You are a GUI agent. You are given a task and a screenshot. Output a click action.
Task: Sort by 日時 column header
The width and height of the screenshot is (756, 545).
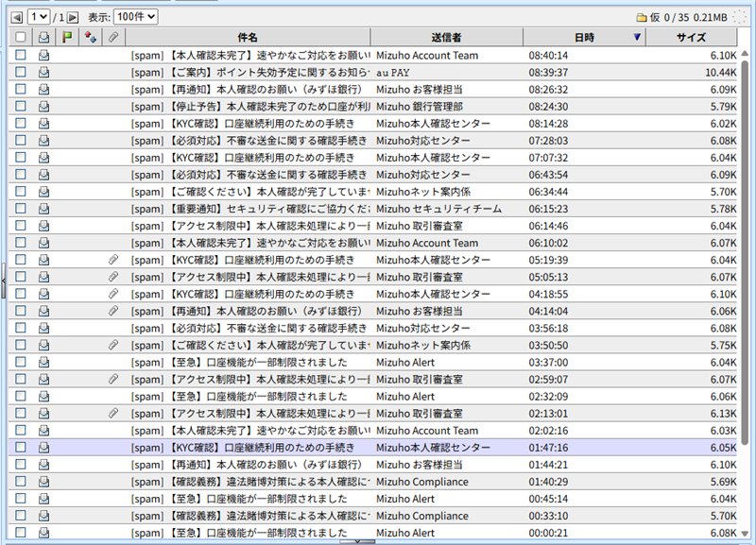point(584,37)
